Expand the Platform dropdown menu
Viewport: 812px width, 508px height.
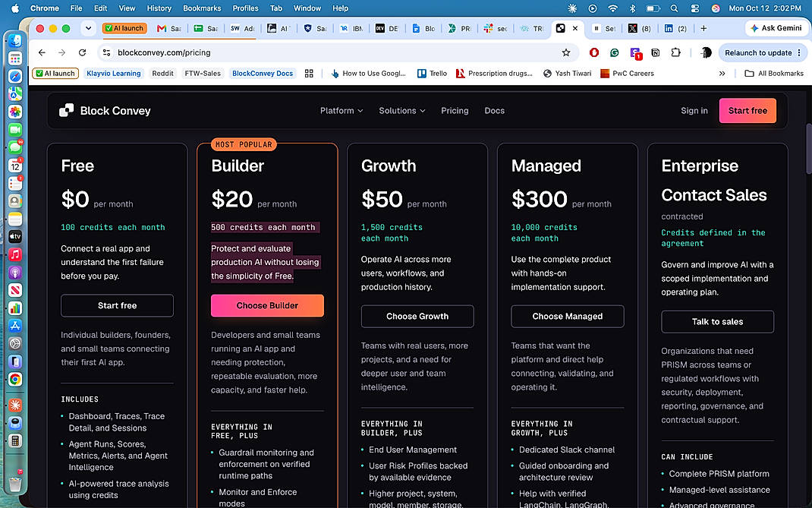tap(341, 110)
